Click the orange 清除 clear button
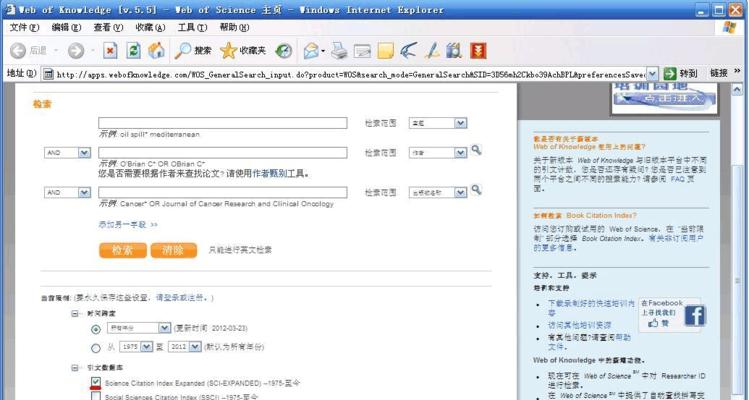The width and height of the screenshot is (749, 400). (x=174, y=250)
